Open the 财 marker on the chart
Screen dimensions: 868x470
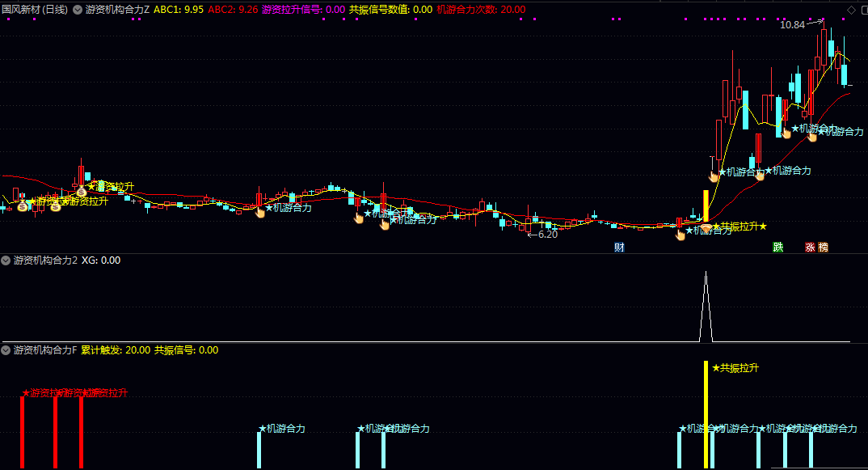pyautogui.click(x=619, y=248)
